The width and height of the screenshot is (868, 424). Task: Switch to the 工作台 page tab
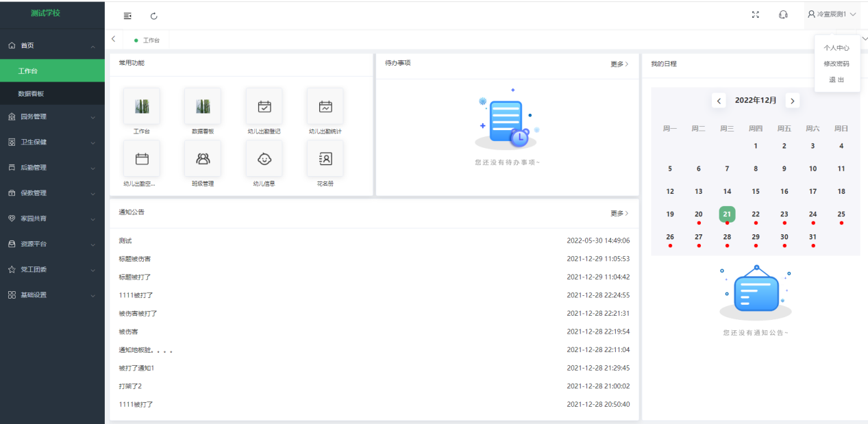coord(146,40)
